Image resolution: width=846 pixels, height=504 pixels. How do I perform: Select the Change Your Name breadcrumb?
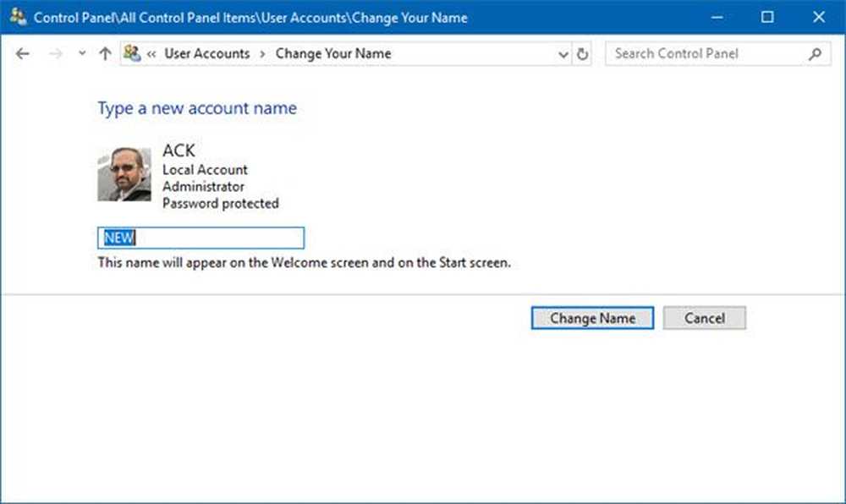[332, 53]
